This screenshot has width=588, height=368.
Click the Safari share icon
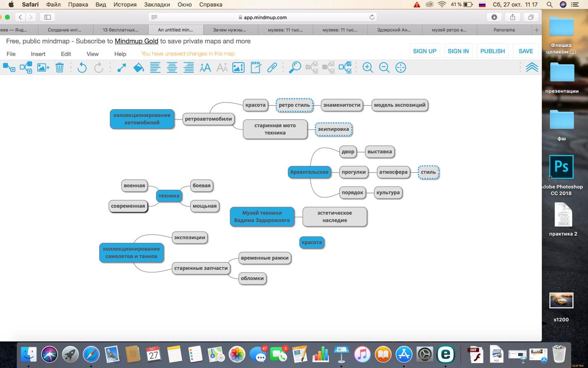[512, 17]
